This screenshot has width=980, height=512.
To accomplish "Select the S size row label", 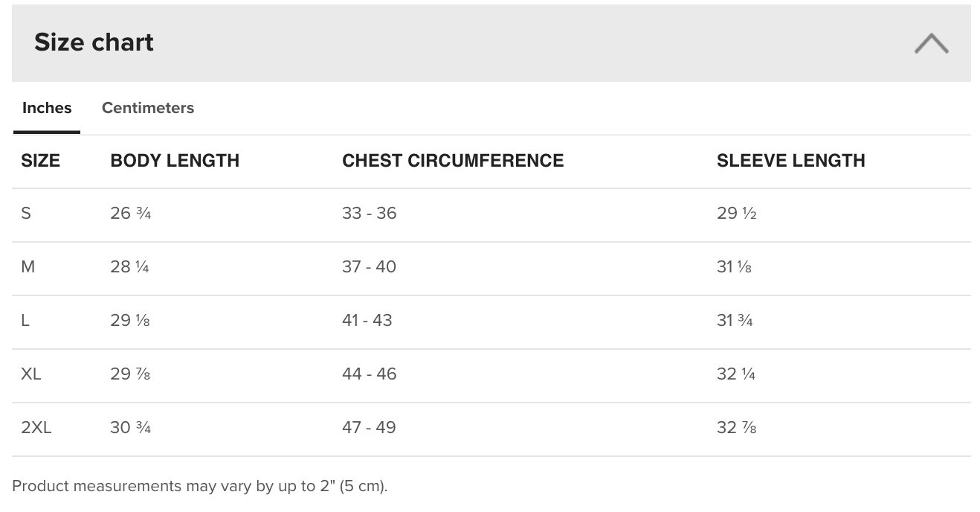I will coord(26,214).
